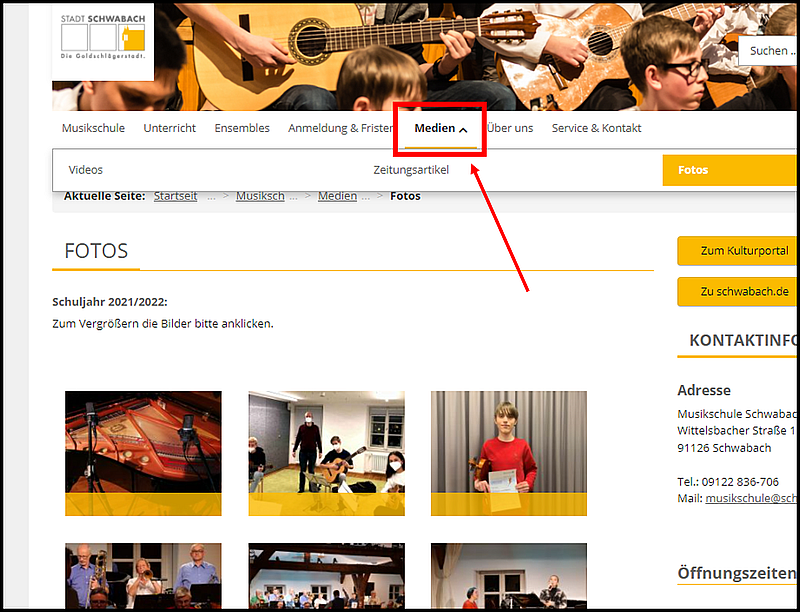
Task: Open the Musikschule menu item
Action: [93, 128]
